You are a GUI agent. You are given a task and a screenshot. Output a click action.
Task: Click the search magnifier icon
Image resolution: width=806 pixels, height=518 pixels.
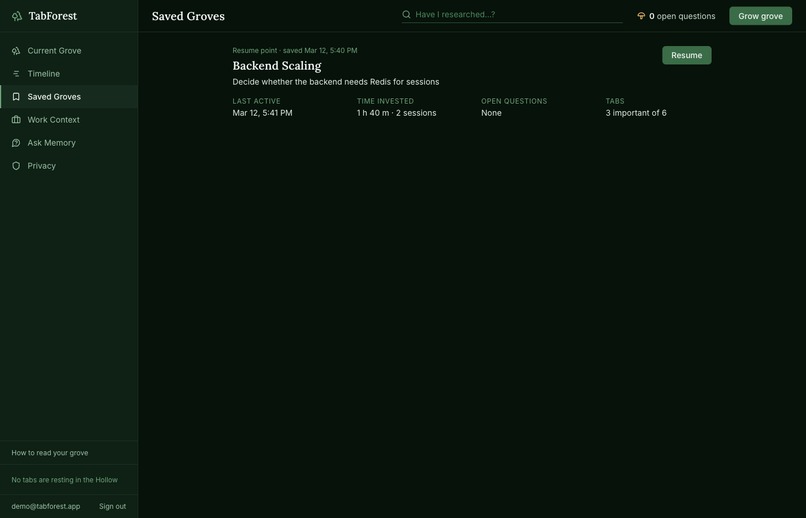406,14
